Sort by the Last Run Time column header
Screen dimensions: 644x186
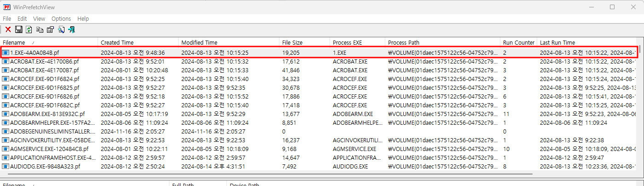[587, 42]
